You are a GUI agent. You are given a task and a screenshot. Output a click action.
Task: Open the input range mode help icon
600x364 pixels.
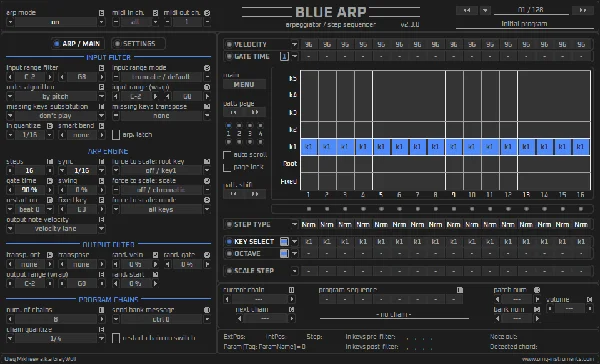click(207, 68)
